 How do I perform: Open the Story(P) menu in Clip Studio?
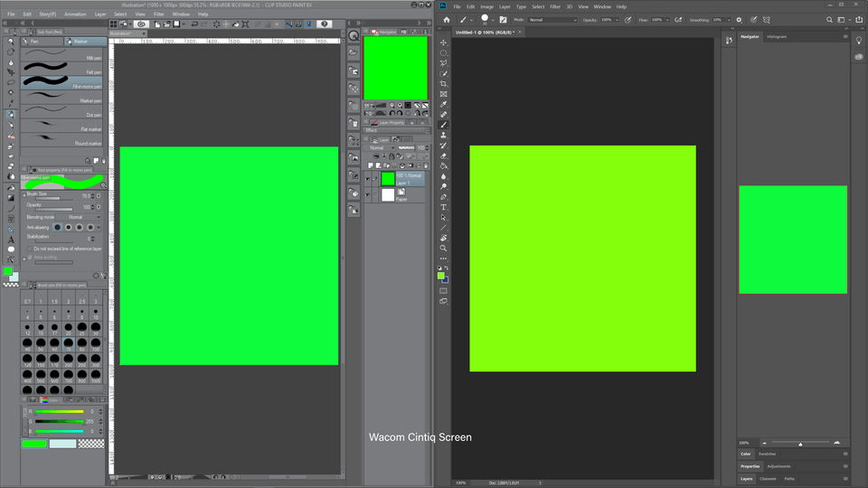[47, 14]
